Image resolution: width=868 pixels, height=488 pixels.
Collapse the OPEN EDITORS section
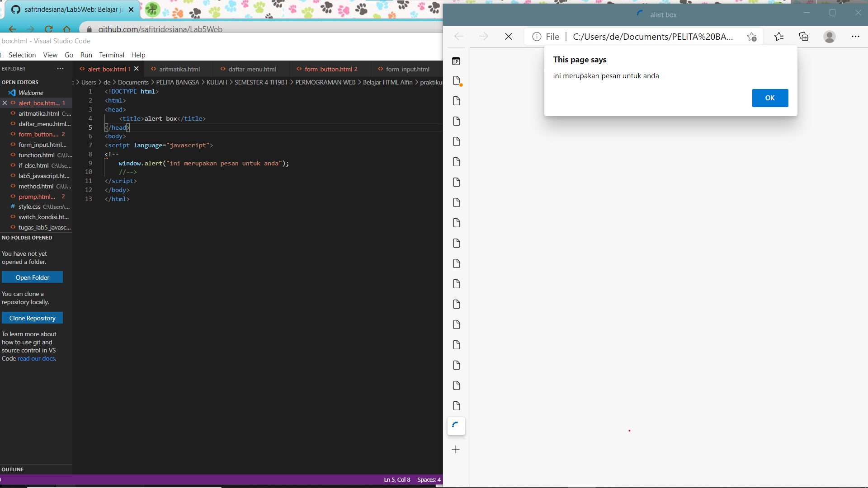pyautogui.click(x=20, y=82)
